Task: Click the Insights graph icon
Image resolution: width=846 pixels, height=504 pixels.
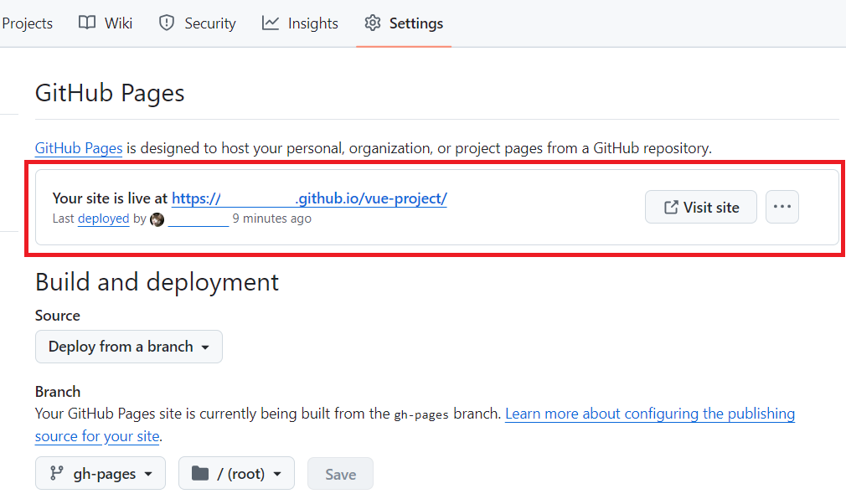Action: click(x=271, y=23)
